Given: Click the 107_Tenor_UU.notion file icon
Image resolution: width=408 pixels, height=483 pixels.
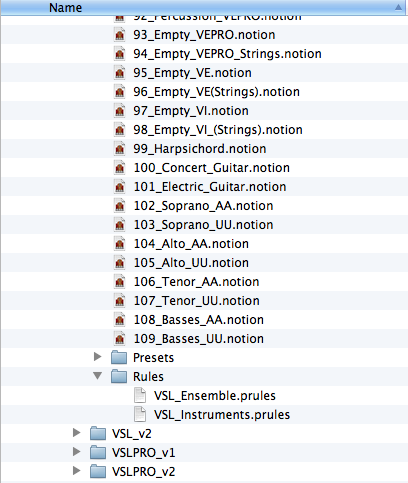Looking at the screenshot, I should (x=120, y=301).
